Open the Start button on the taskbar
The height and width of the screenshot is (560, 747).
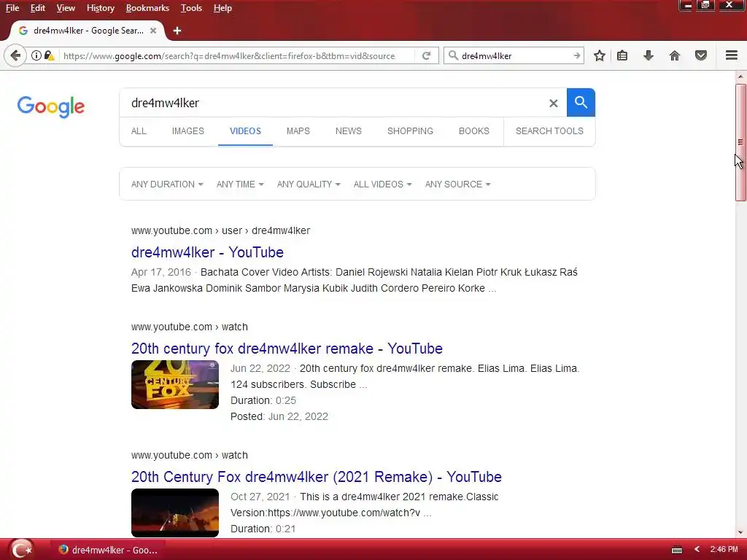coord(21,550)
